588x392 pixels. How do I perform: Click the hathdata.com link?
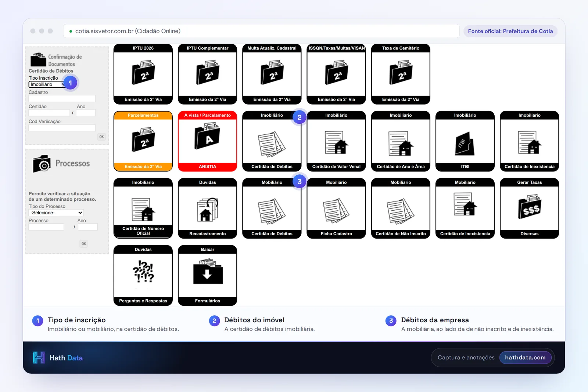[525, 357]
